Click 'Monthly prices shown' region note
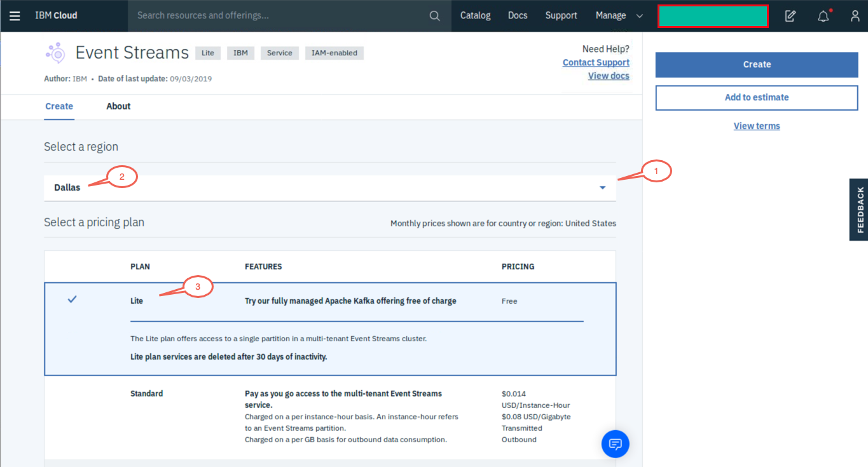Viewport: 868px width, 467px height. [x=503, y=224]
